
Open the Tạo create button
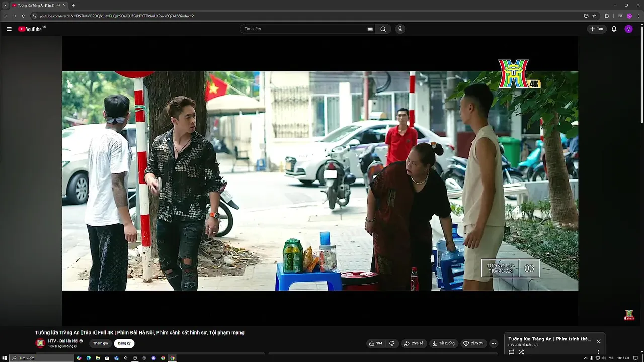point(597,29)
